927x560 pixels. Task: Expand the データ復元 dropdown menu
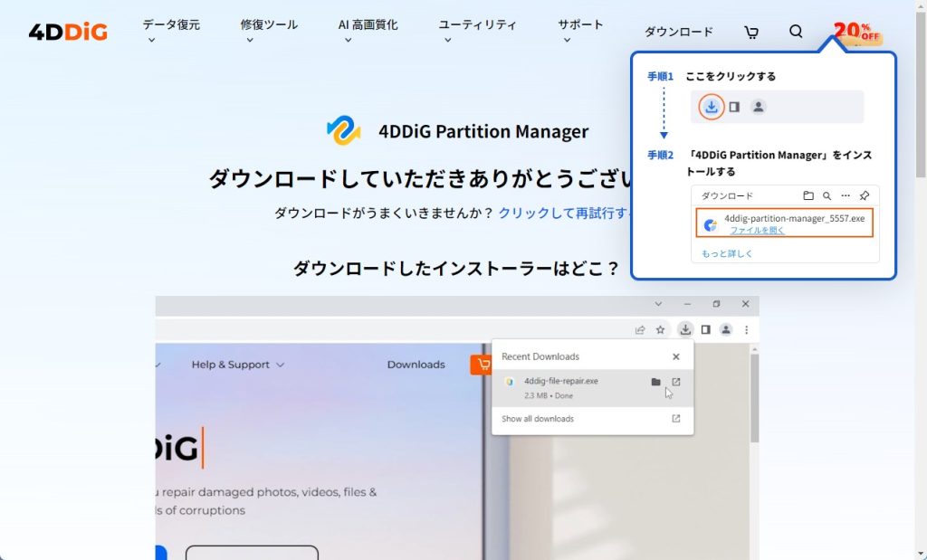click(171, 25)
